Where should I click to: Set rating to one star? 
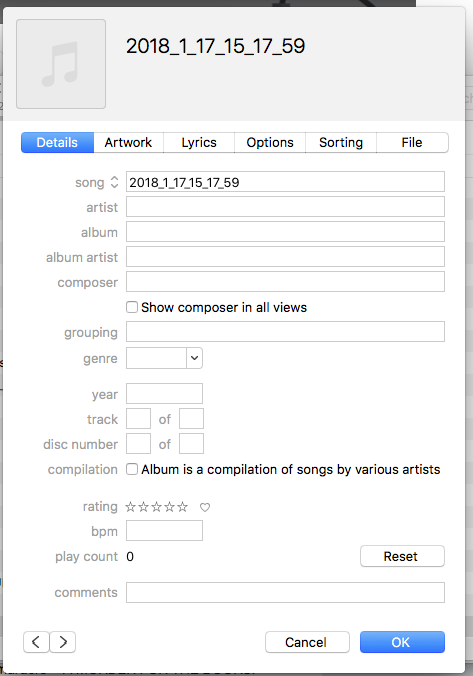(131, 507)
